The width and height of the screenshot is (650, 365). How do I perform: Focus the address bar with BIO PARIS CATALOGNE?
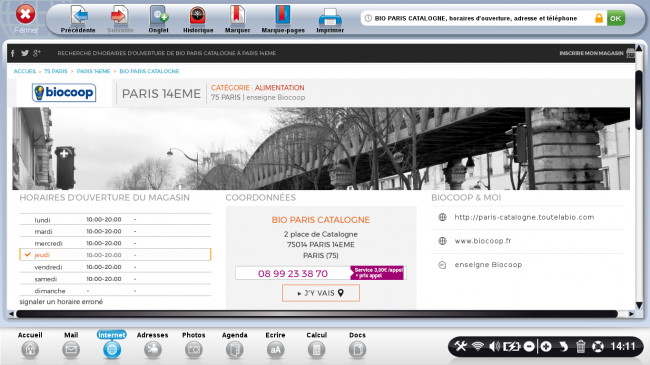tap(476, 18)
